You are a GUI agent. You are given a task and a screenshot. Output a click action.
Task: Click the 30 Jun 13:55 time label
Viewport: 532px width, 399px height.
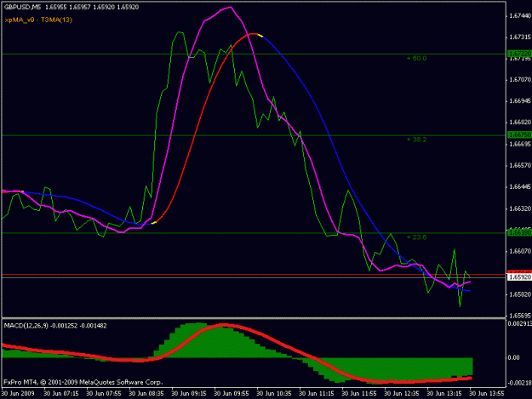(x=487, y=394)
